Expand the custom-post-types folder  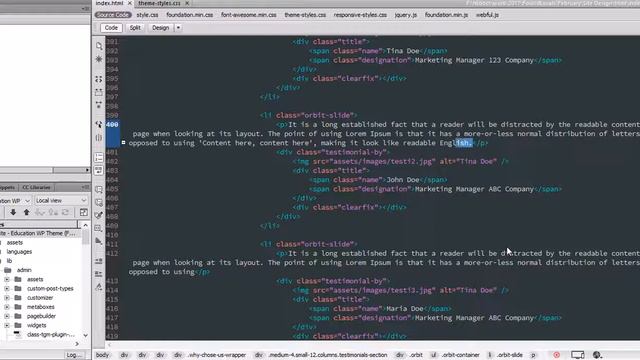(x=7, y=289)
